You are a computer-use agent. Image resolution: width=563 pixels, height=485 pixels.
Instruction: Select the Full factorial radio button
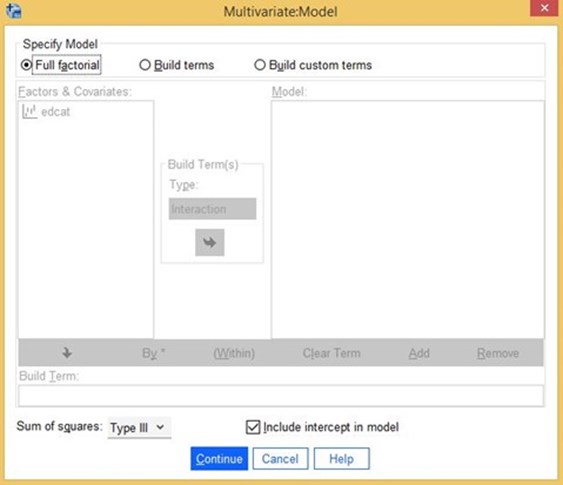(26, 65)
